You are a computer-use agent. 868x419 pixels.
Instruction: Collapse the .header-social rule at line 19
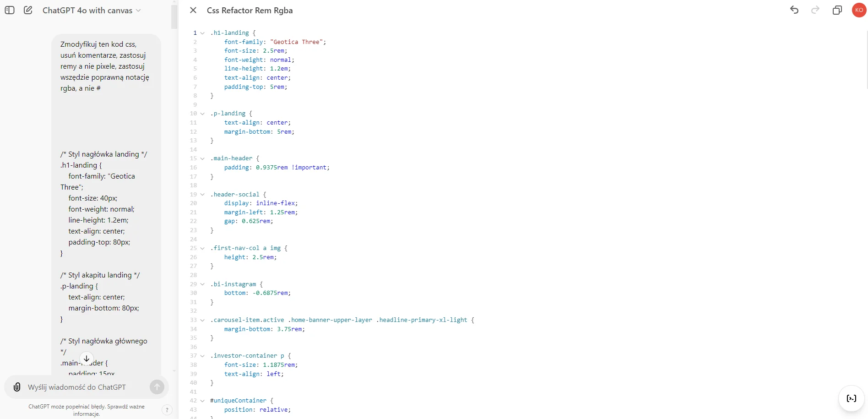202,195
